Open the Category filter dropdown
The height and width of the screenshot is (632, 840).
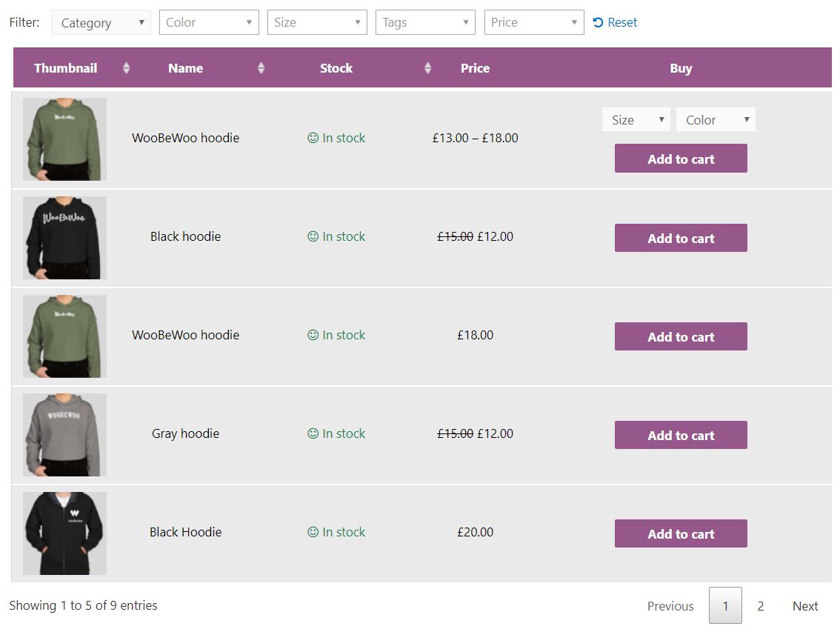(100, 22)
